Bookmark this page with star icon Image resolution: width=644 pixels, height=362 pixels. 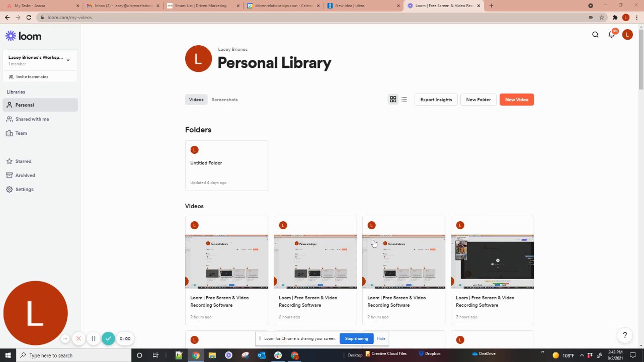tap(602, 17)
